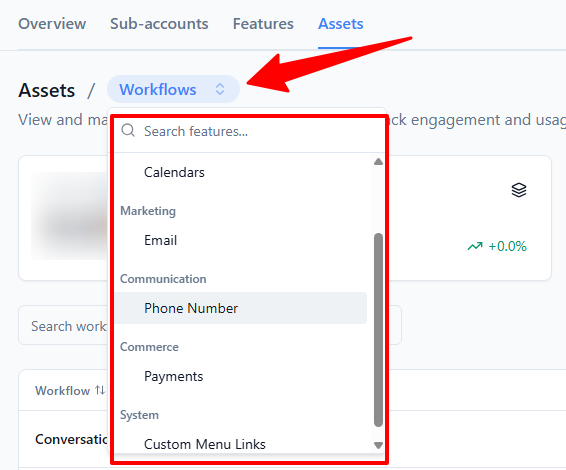Click the up-down chevron beside Workflows
Image resolution: width=566 pixels, height=470 pixels.
[220, 89]
